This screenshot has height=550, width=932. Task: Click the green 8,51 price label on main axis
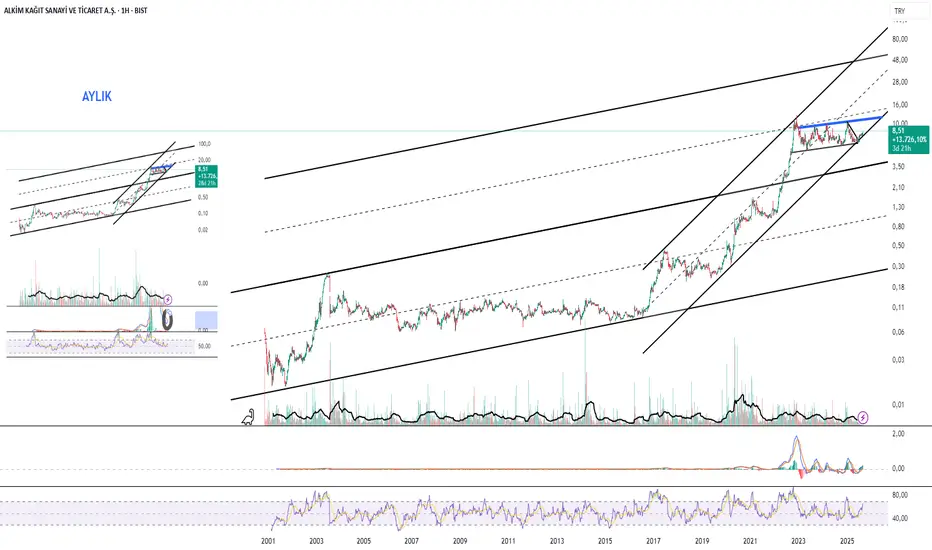click(x=909, y=140)
